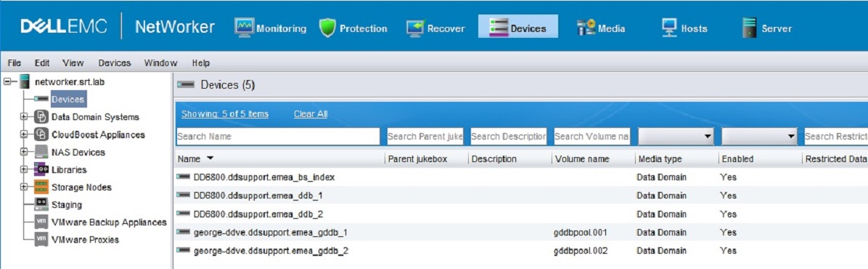The width and height of the screenshot is (868, 269).
Task: Click the green Protection shield icon
Action: [x=328, y=28]
